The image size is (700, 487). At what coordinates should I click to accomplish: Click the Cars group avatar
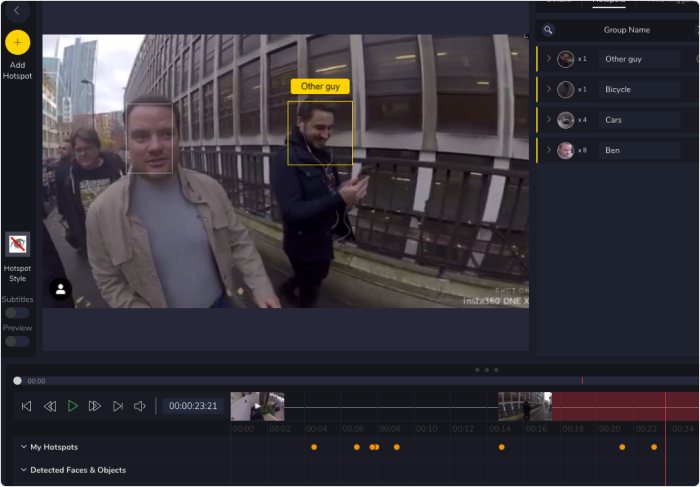pos(565,120)
